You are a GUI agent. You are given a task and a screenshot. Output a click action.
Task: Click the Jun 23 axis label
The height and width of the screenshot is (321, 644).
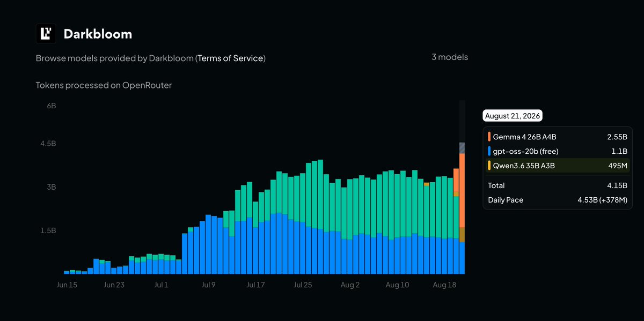coord(114,285)
